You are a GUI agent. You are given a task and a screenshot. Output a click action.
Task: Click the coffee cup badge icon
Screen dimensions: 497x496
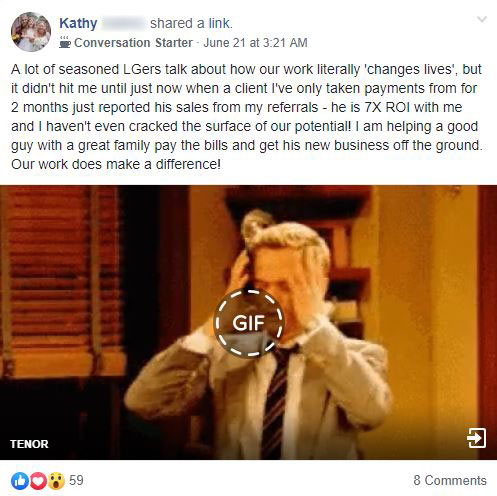coord(65,43)
